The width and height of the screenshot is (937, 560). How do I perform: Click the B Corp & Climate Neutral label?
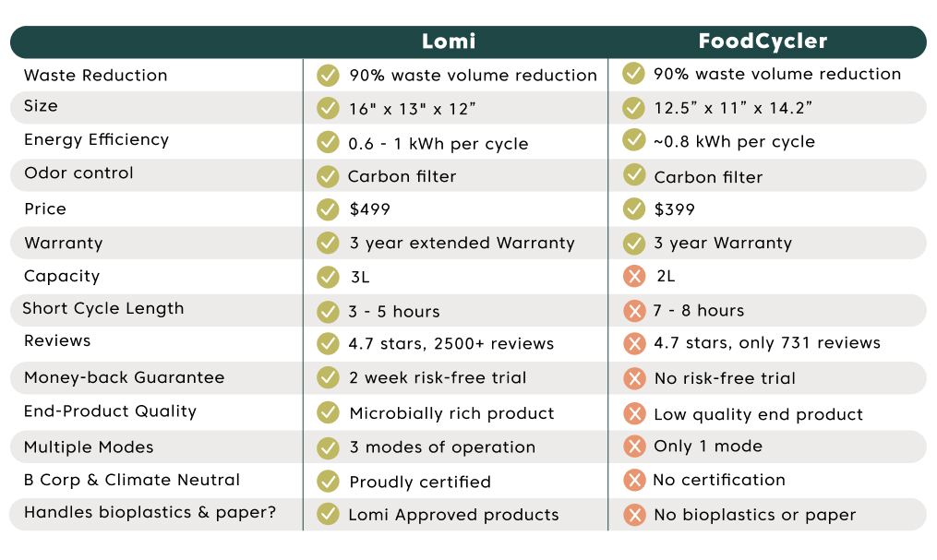pos(132,480)
